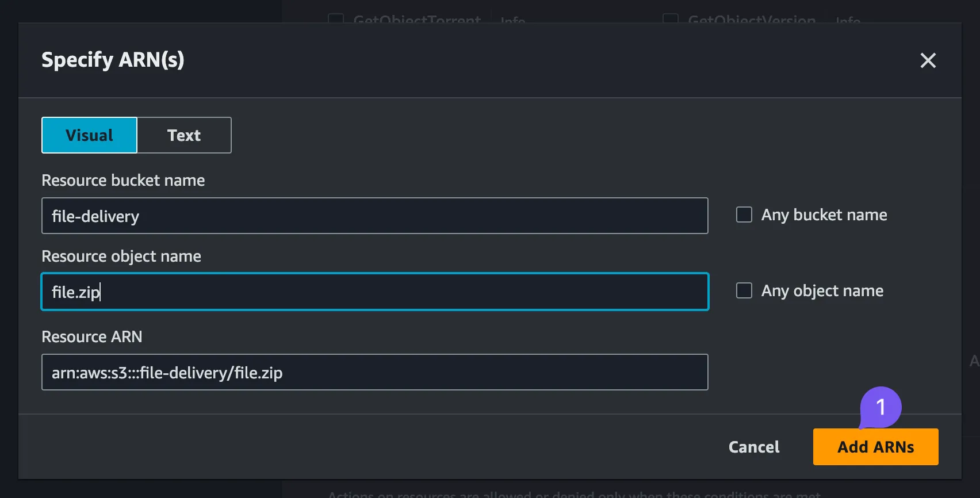Click the 'Specify ARN(s)' heading text

click(113, 60)
